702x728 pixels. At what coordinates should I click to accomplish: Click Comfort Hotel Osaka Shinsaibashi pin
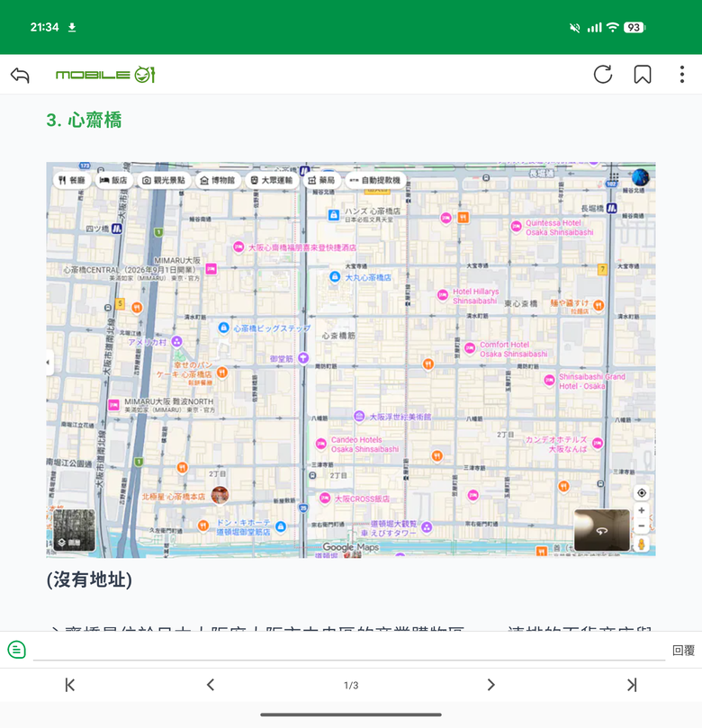(470, 347)
